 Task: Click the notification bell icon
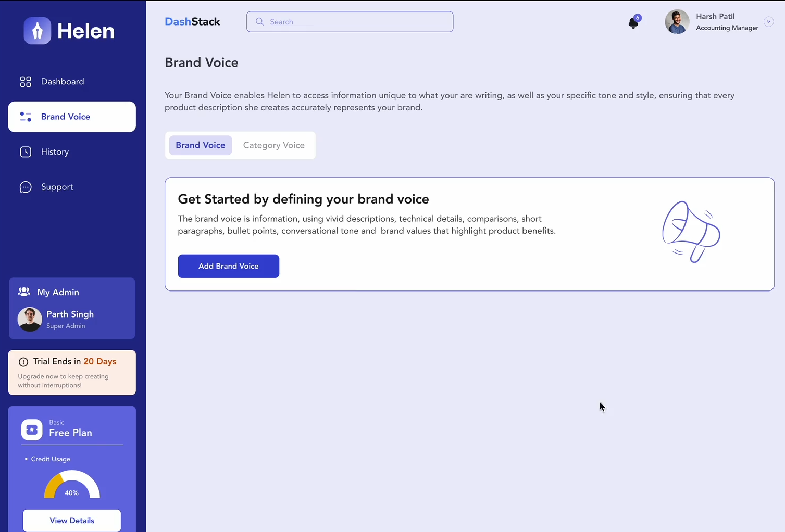point(633,23)
